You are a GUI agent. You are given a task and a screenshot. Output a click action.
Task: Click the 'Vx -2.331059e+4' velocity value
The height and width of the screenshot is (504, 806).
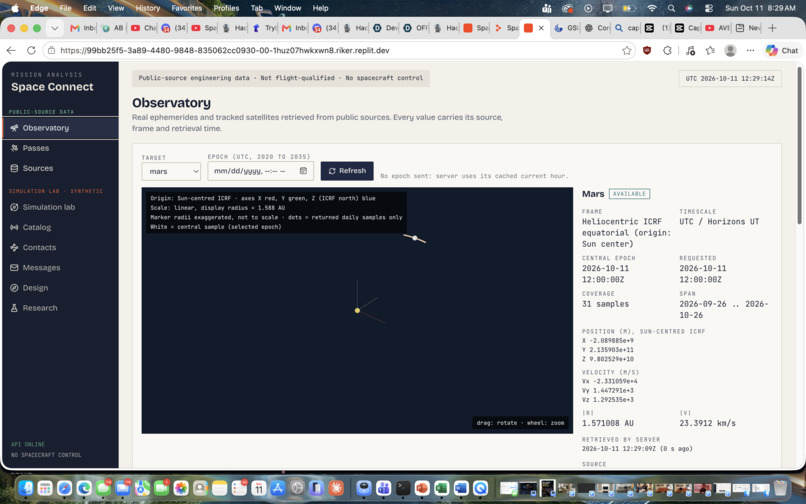(610, 381)
